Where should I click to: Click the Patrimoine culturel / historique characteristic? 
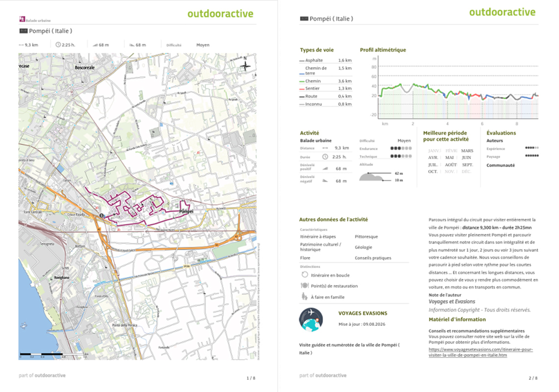pyautogui.click(x=321, y=247)
